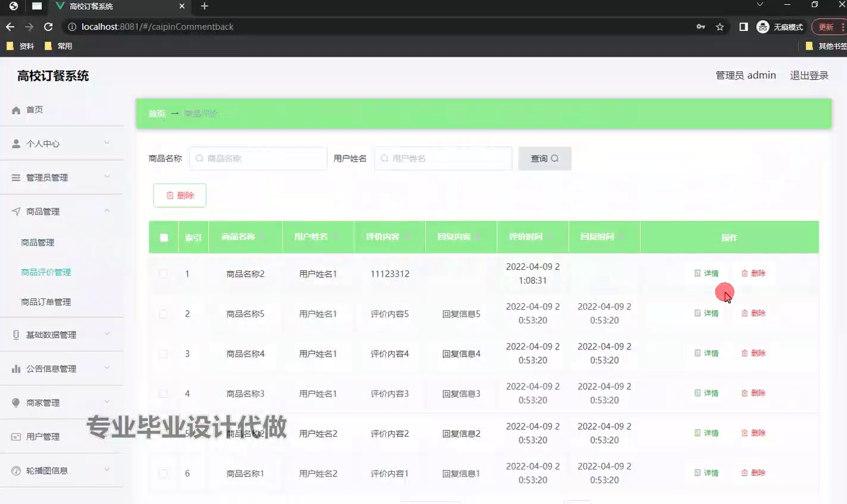Open 详情 for row 3 商品名称4
Image resolution: width=847 pixels, height=504 pixels.
[707, 353]
